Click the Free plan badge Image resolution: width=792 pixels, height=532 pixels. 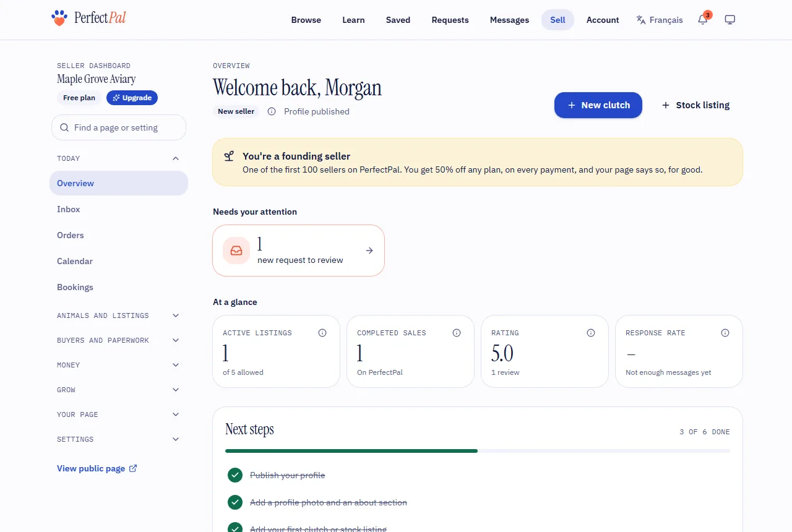(79, 98)
